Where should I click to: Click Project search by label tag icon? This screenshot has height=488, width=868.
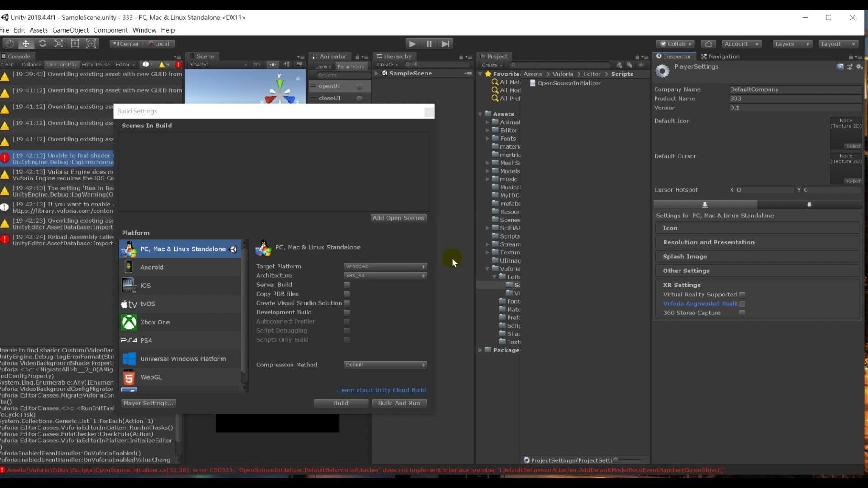click(630, 65)
